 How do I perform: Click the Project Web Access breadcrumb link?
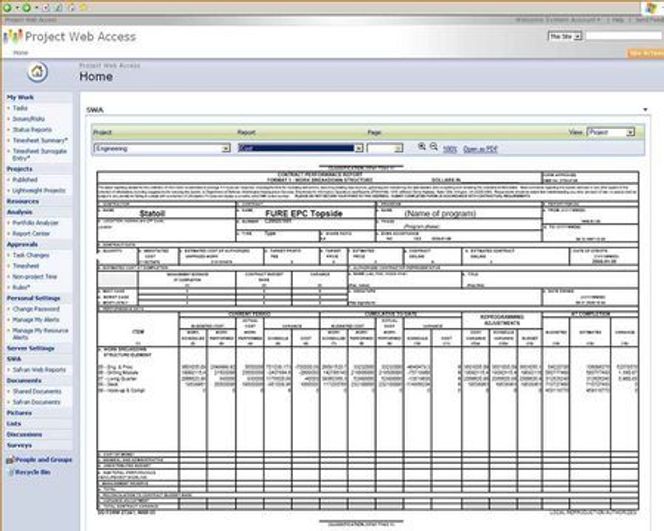point(110,65)
